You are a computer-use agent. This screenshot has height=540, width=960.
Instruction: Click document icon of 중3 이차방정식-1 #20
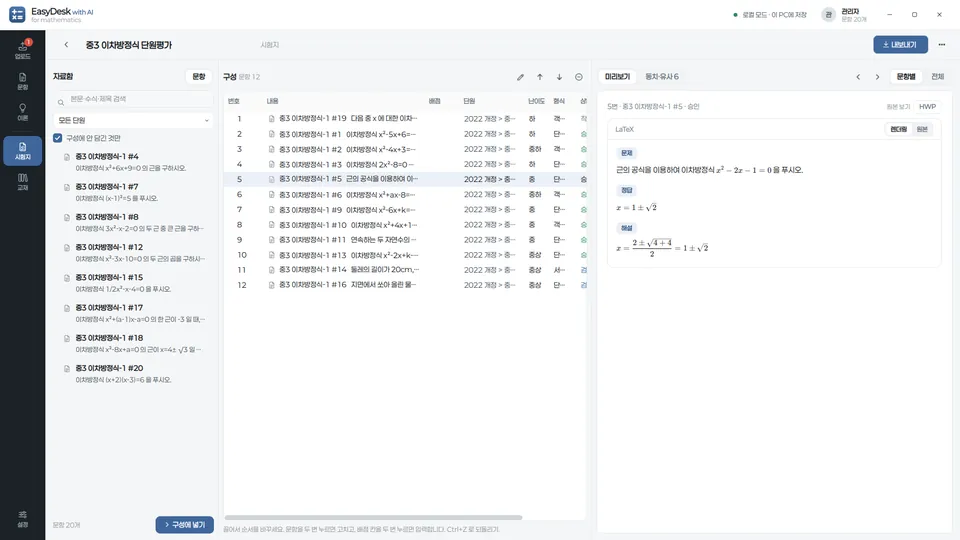pos(67,369)
